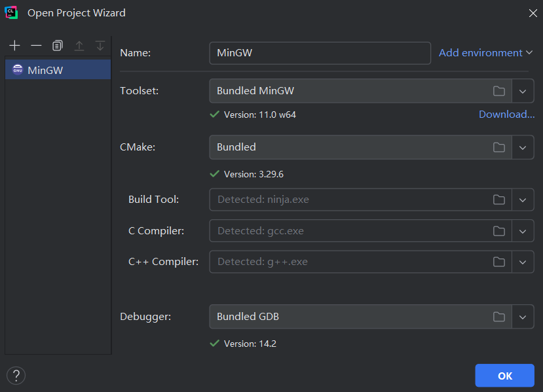The height and width of the screenshot is (392, 543).
Task: Select the MinGW toolchain in list
Action: 58,70
